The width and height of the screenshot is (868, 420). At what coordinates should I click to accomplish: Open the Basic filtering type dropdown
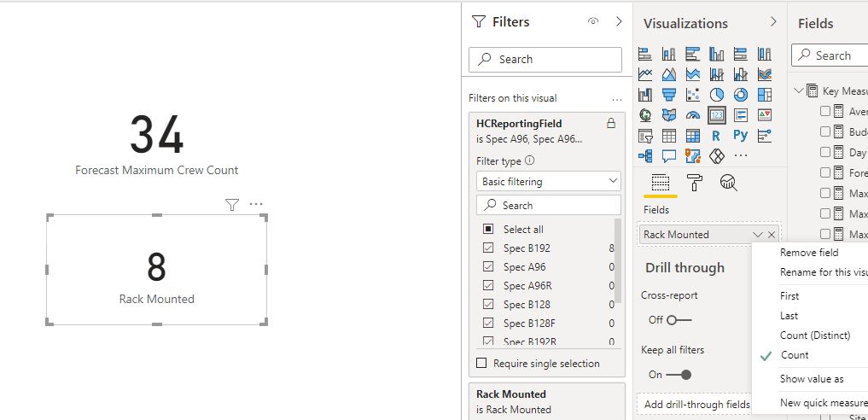point(549,182)
